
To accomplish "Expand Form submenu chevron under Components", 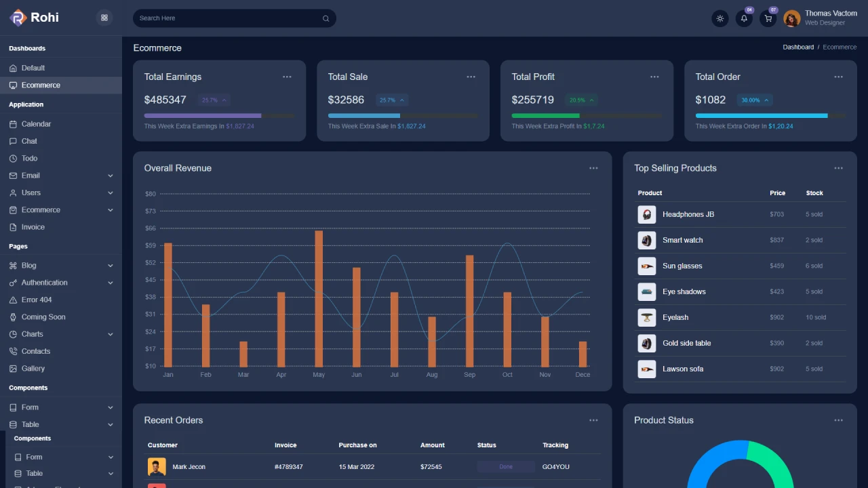I will (111, 407).
